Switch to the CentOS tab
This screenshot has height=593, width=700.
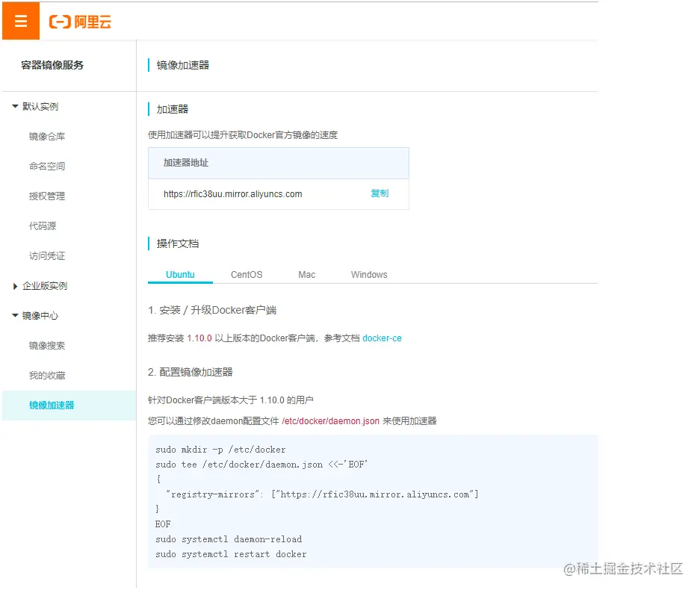[x=247, y=275]
